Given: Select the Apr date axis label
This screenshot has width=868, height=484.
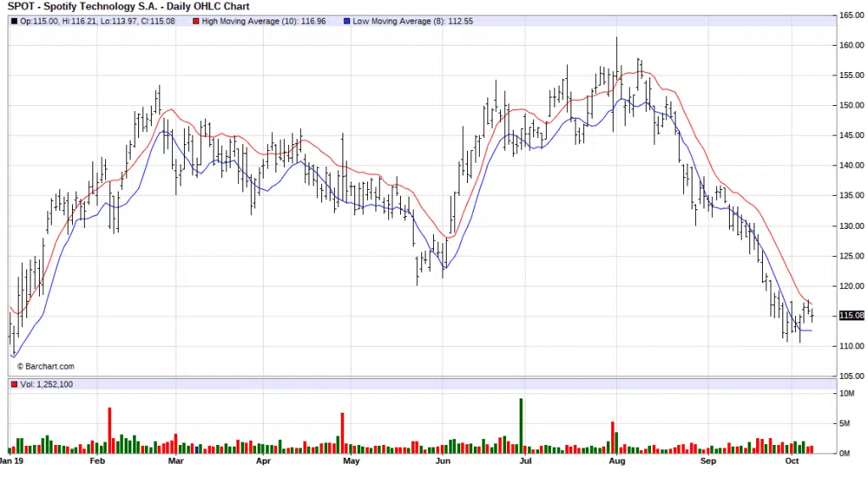Looking at the screenshot, I should (263, 462).
